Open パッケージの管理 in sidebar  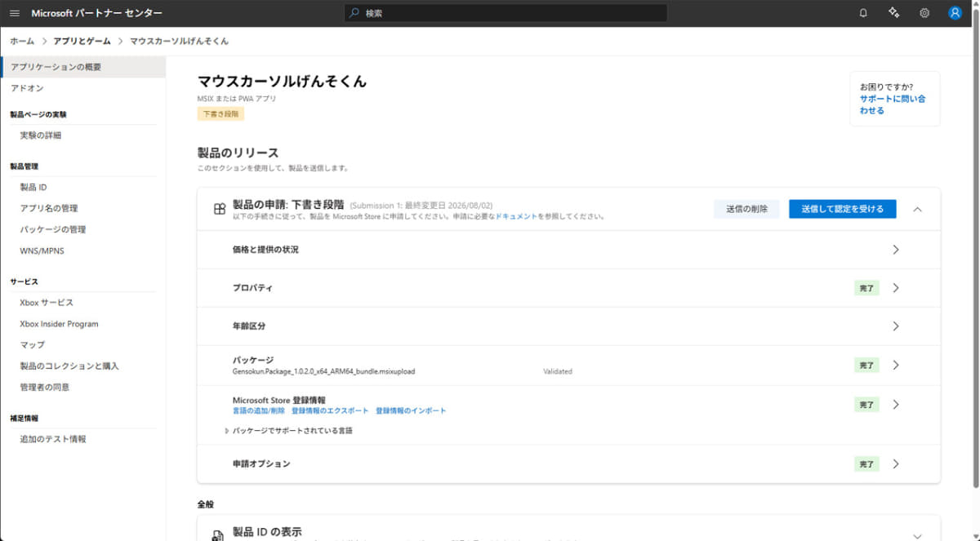52,230
